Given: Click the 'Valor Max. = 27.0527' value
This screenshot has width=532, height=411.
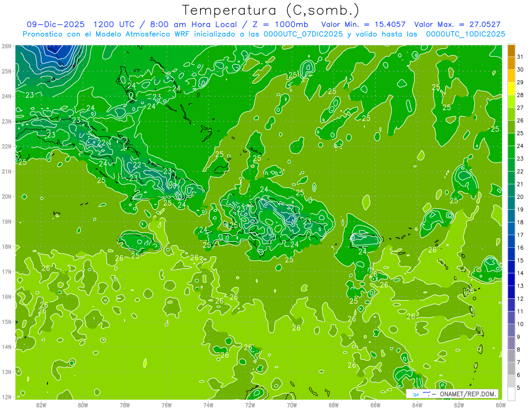Looking at the screenshot, I should pos(457,24).
